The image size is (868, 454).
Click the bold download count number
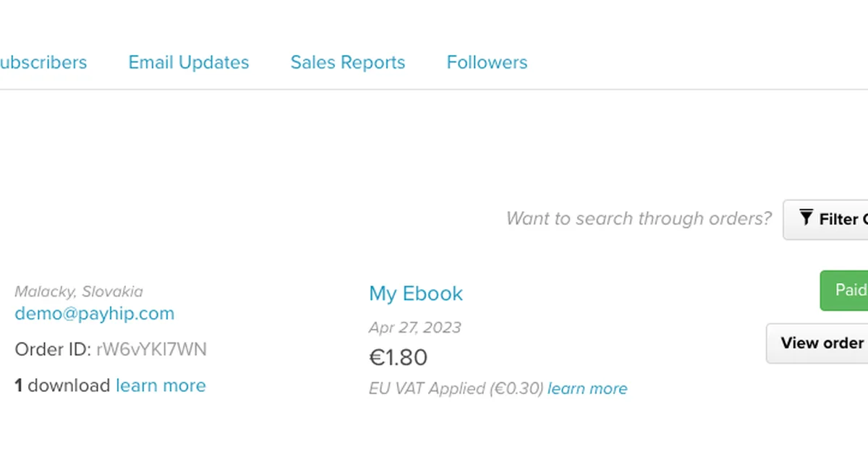(19, 386)
